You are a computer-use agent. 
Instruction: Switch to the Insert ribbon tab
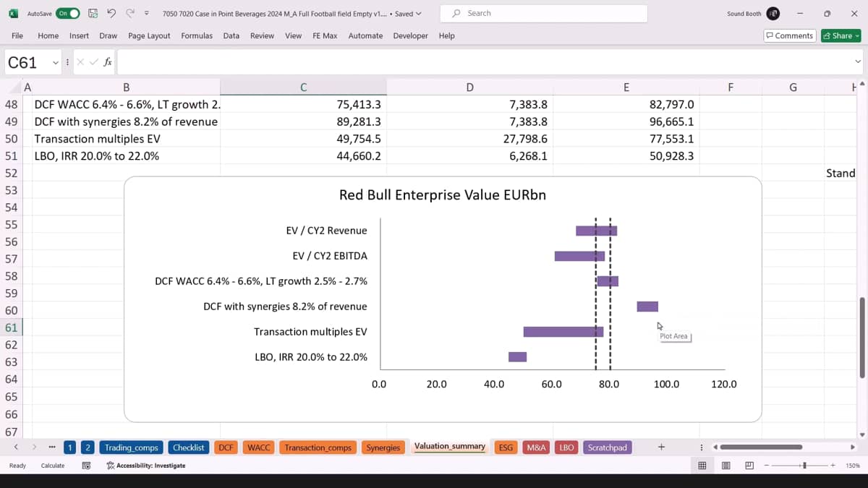pyautogui.click(x=80, y=35)
